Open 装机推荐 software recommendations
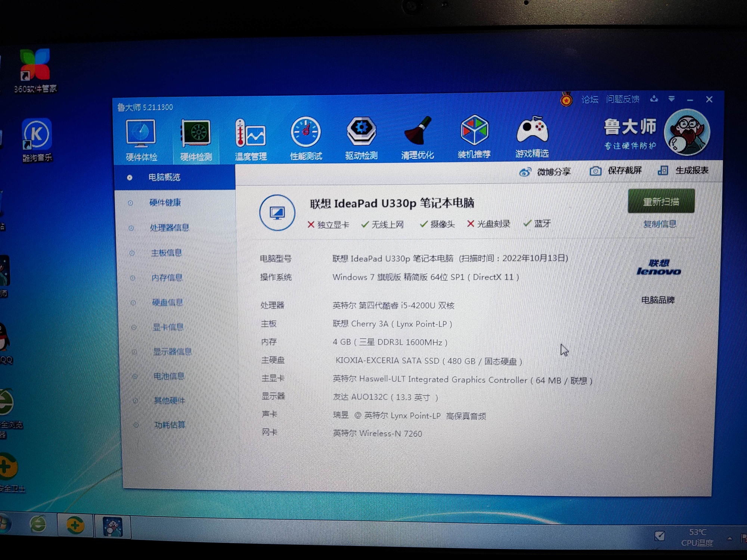The image size is (747, 560). point(474,137)
